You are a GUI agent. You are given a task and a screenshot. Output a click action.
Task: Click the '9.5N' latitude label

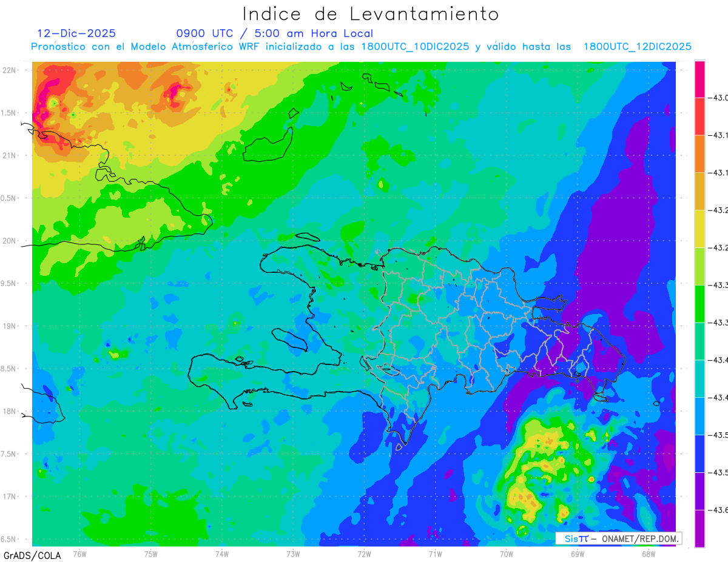point(9,284)
